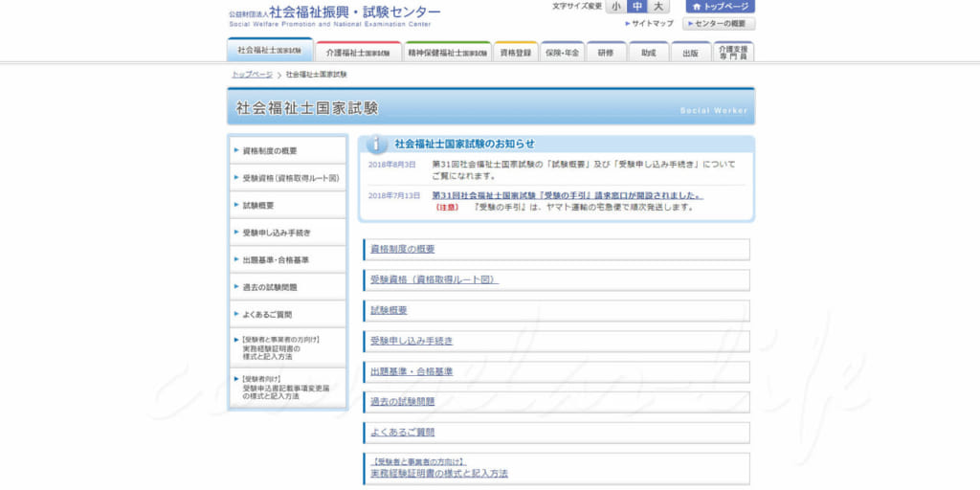This screenshot has height=490, width=980.
Task: Open main link 過去の試験問題
Action: [x=403, y=401]
